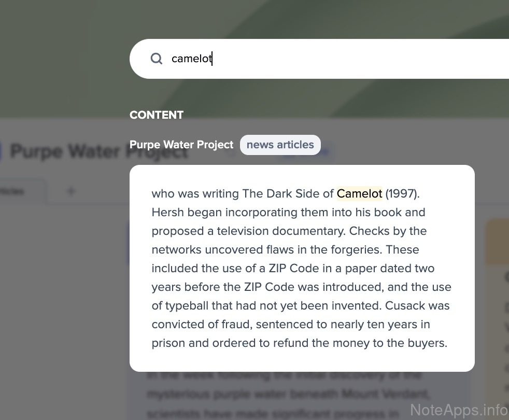
Task: Click the blurred plus add-tab icon
Action: tap(71, 191)
